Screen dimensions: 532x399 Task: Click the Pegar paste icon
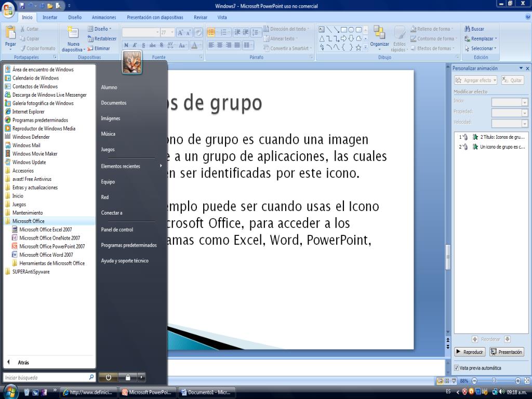click(10, 33)
